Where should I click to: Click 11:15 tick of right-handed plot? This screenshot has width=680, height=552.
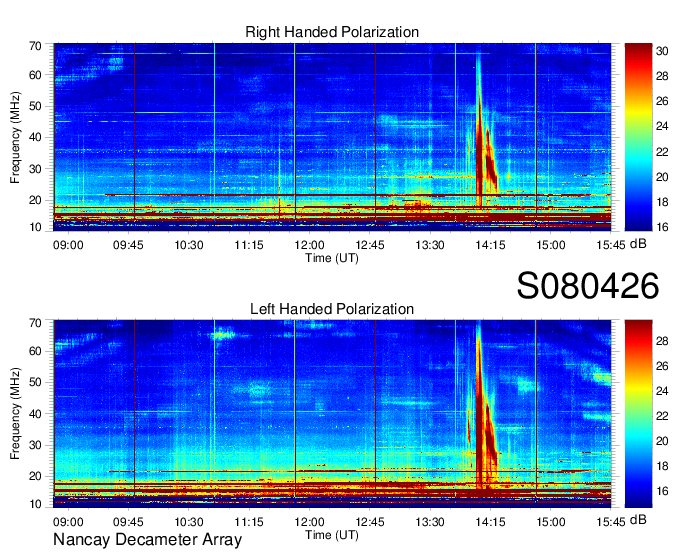(249, 245)
